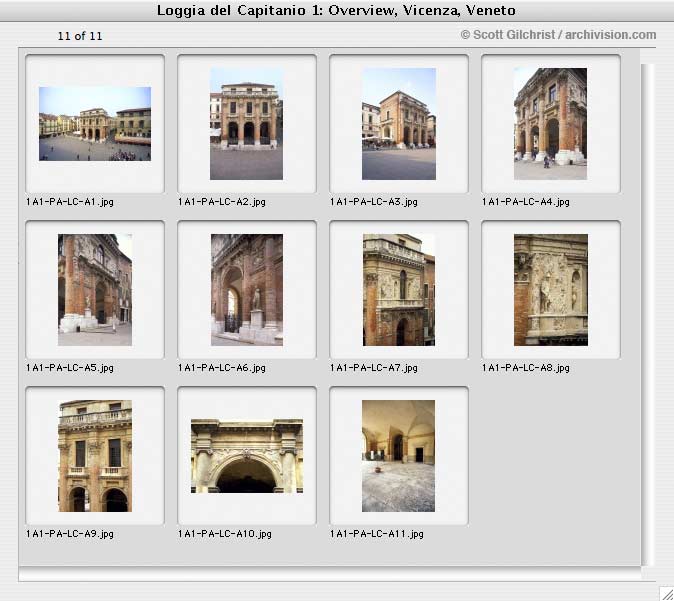Screen dimensions: 674x601
Task: Click the filename label 1A1-PA-LC-A3.jpg
Action: coord(374,202)
